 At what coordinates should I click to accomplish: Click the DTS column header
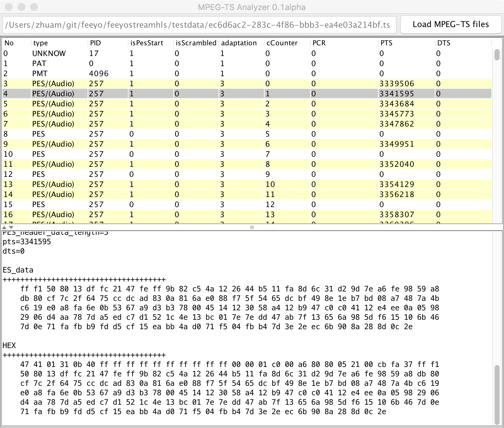pyautogui.click(x=463, y=43)
